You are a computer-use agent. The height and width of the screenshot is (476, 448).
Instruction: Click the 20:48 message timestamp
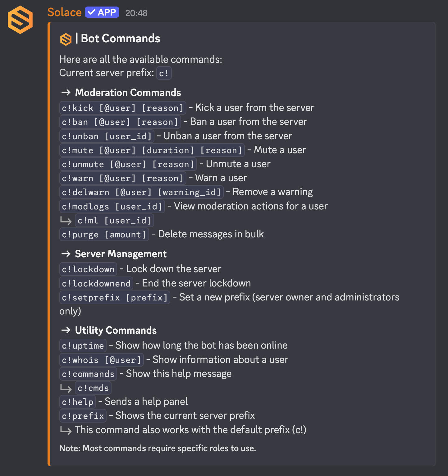pyautogui.click(x=136, y=13)
